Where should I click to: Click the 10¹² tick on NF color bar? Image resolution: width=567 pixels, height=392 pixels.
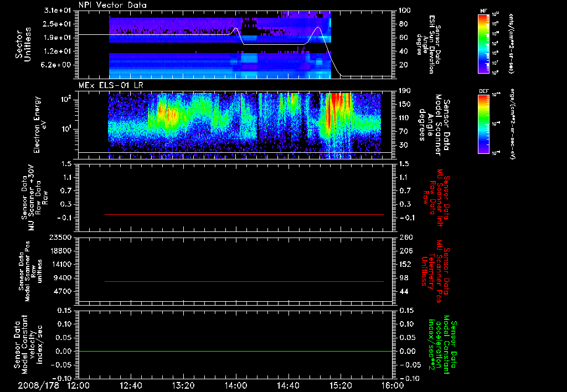click(x=496, y=14)
